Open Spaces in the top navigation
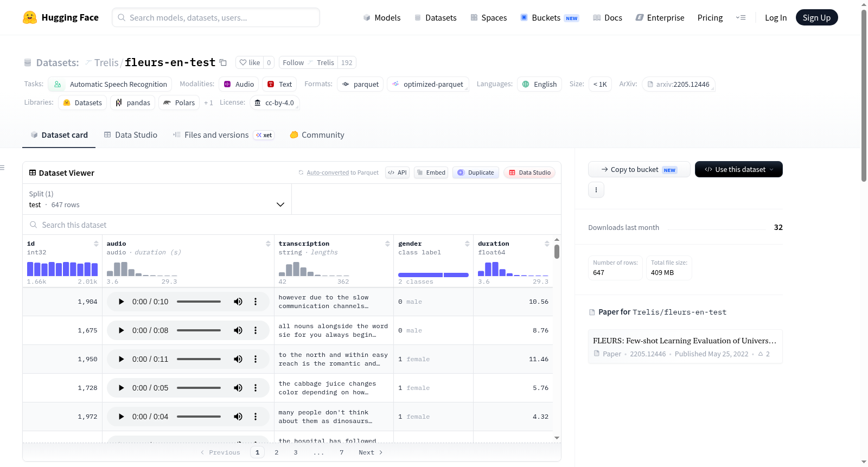This screenshot has height=467, width=868. tap(489, 17)
